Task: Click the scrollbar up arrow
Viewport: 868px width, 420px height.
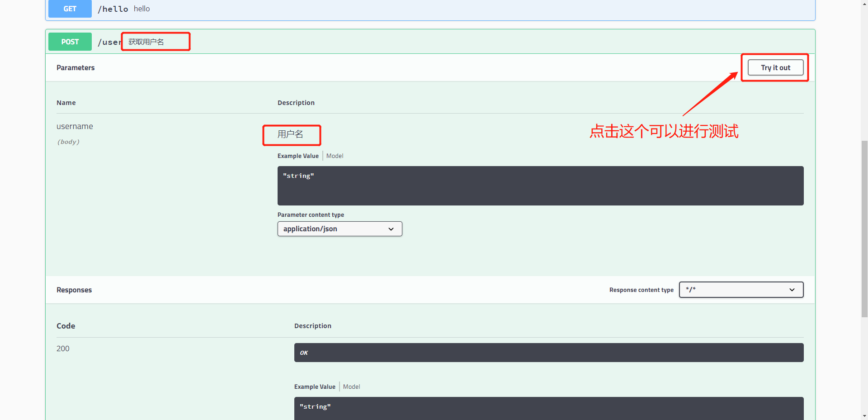Action: pyautogui.click(x=864, y=4)
